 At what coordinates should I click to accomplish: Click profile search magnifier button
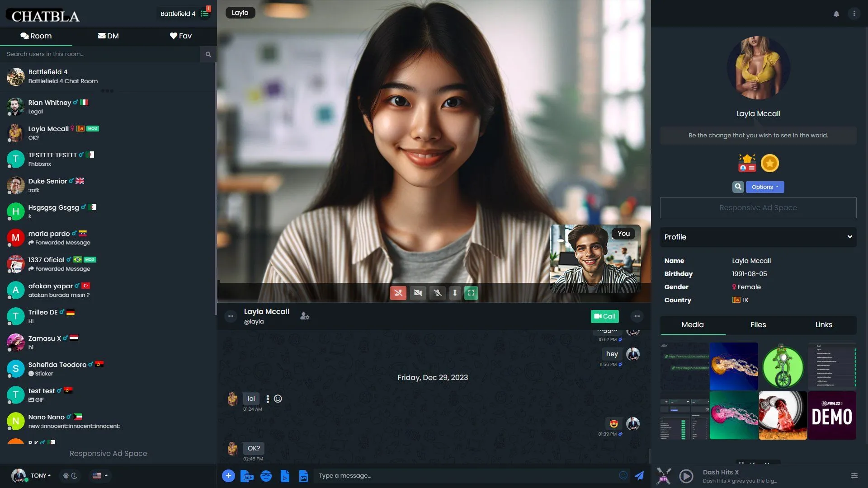click(738, 187)
